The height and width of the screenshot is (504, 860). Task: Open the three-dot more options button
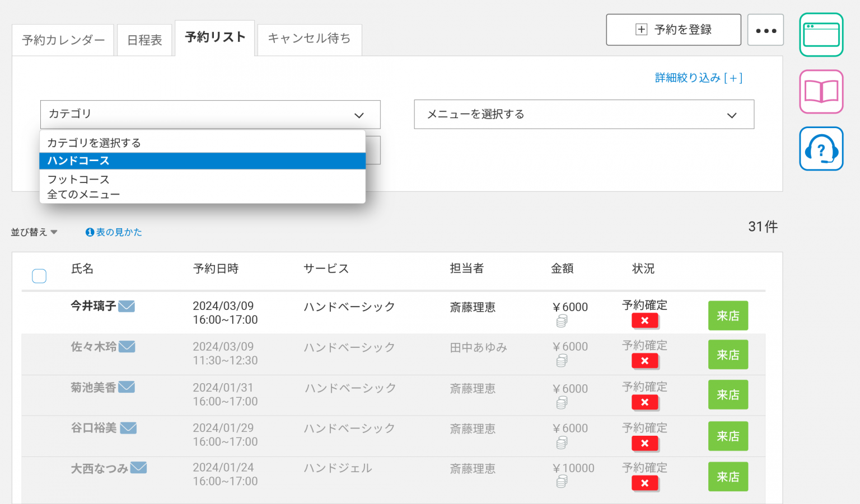pyautogui.click(x=765, y=30)
